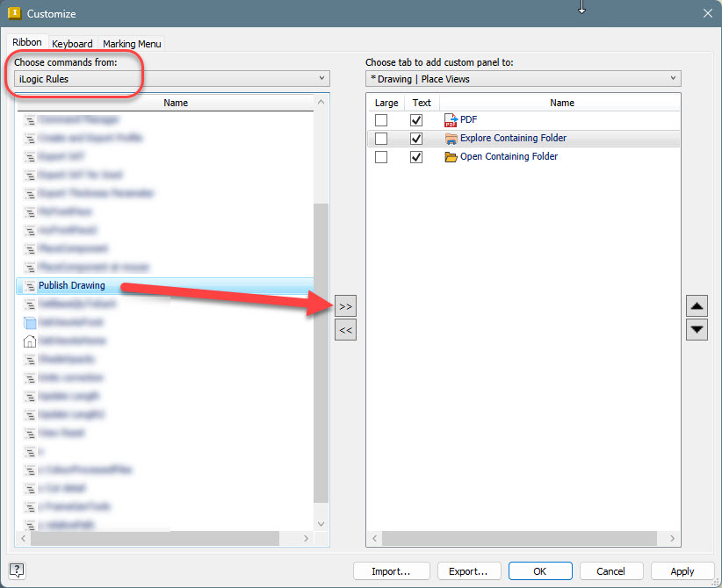Switch to the Keyboard tab

(72, 42)
